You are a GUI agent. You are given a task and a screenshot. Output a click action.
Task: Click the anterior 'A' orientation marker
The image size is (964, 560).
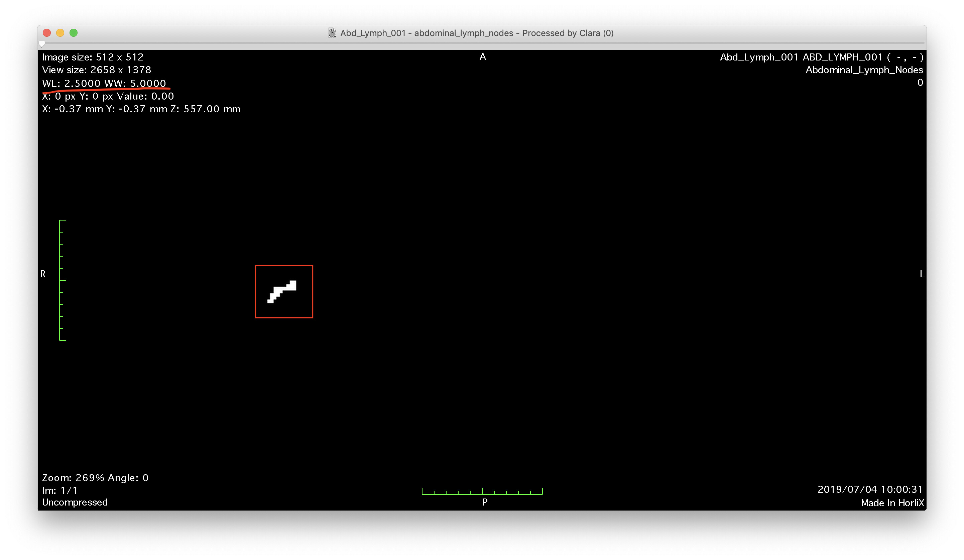click(x=483, y=57)
